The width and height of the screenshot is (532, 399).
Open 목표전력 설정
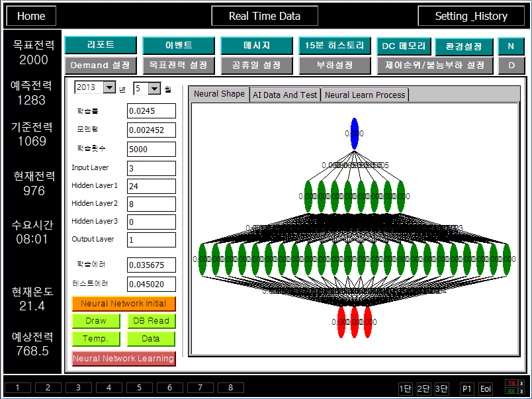pos(179,66)
